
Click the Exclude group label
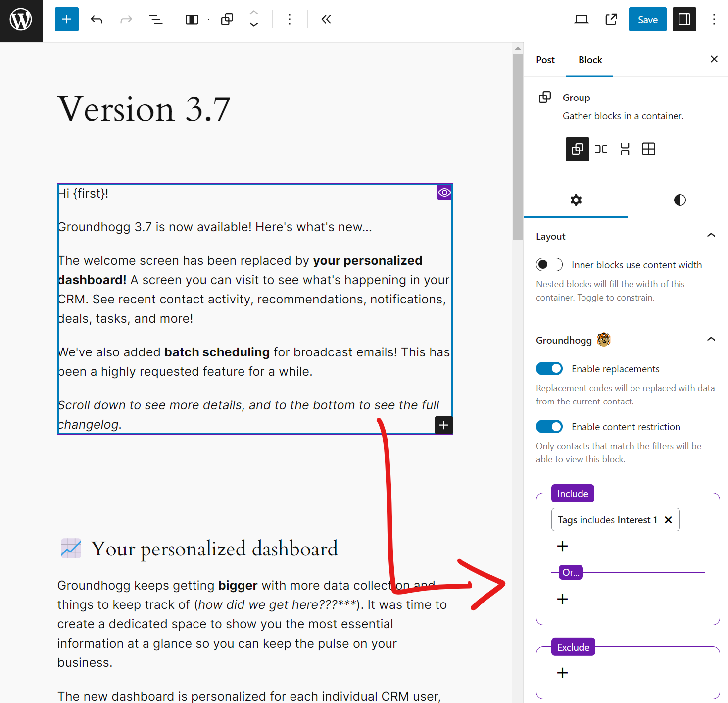click(573, 647)
